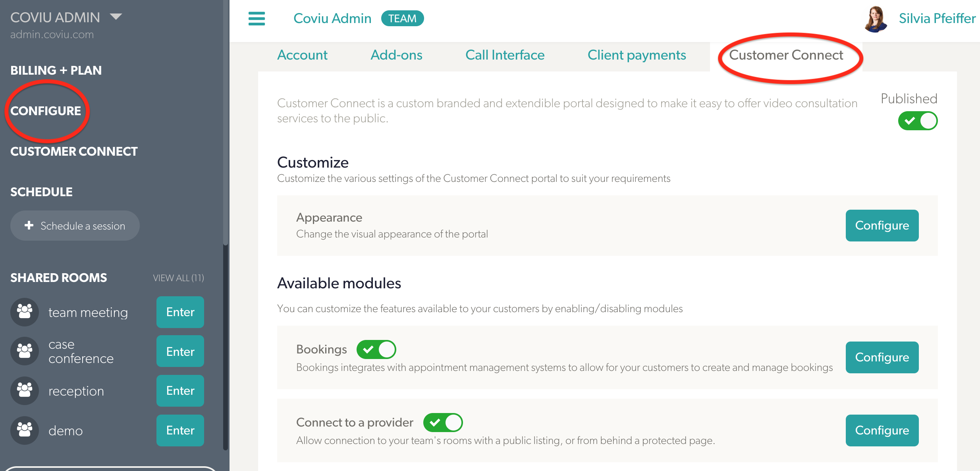Toggle the Published switch off
Image resolution: width=980 pixels, height=471 pixels.
click(918, 121)
